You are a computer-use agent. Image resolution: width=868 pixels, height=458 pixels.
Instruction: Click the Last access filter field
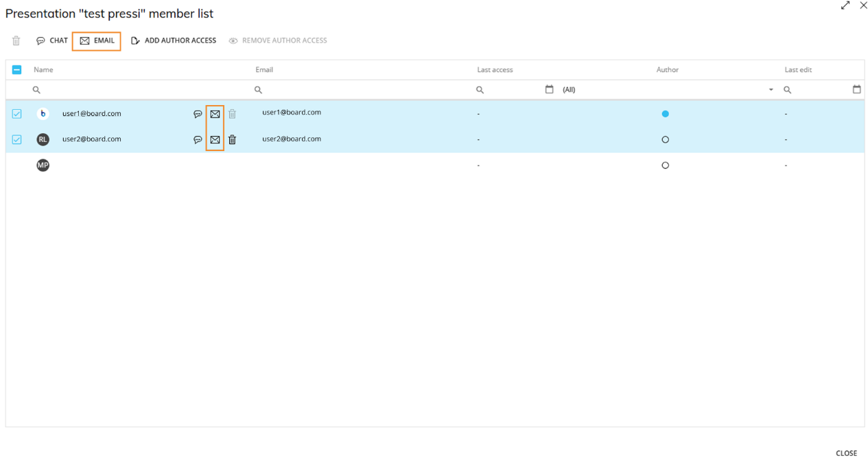pos(508,90)
